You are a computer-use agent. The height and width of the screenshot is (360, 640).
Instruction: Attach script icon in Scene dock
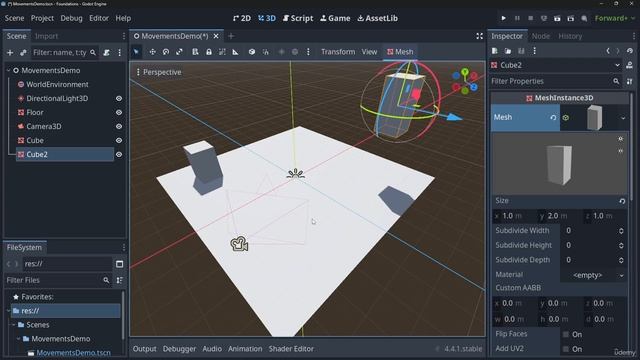pos(107,53)
